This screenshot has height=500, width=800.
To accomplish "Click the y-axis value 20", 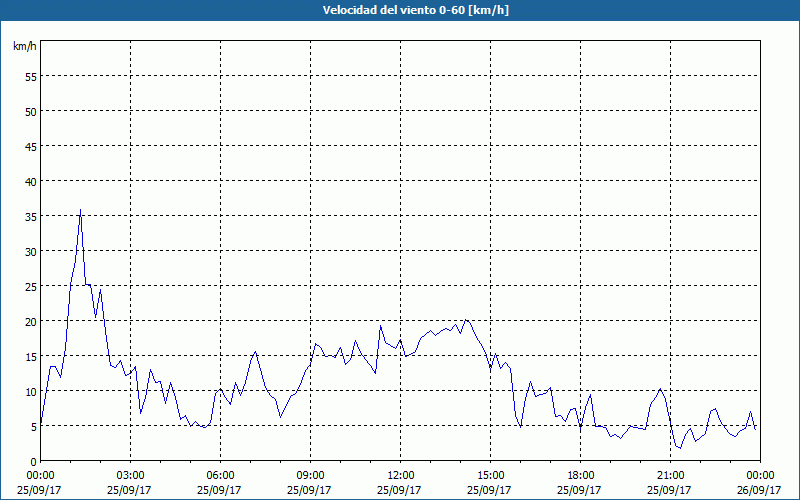I will click(31, 321).
